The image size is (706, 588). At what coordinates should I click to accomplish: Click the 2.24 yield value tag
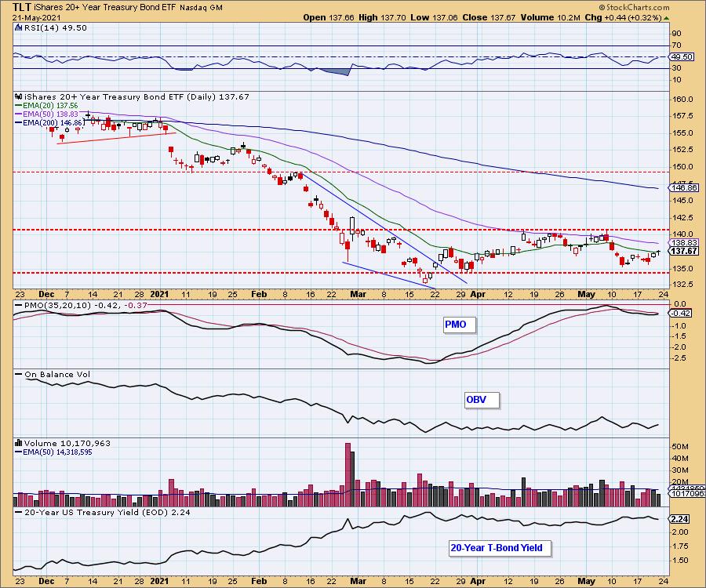coord(680,519)
